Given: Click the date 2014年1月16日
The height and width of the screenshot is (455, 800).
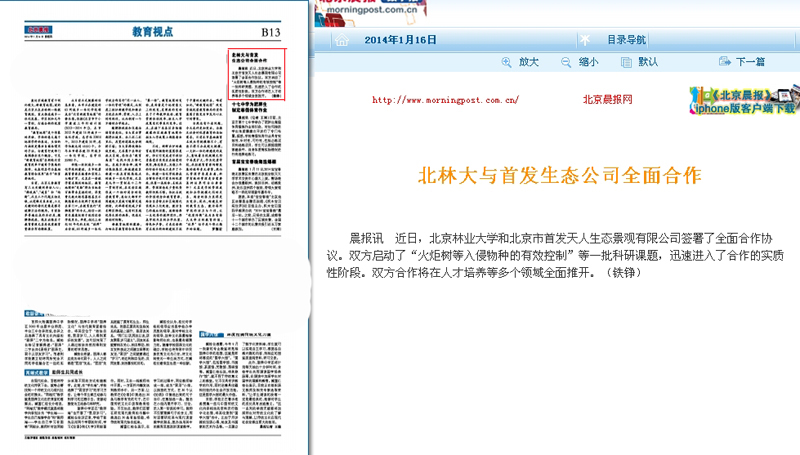Looking at the screenshot, I should tap(401, 40).
